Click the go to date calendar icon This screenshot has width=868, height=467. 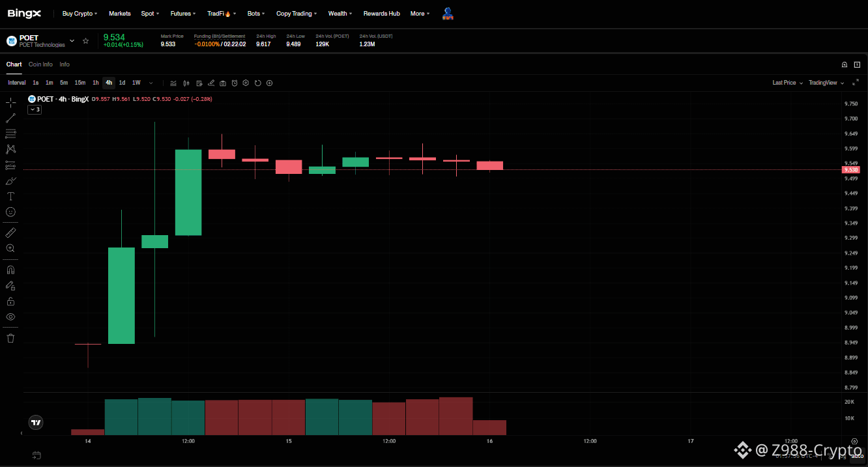[x=36, y=455]
